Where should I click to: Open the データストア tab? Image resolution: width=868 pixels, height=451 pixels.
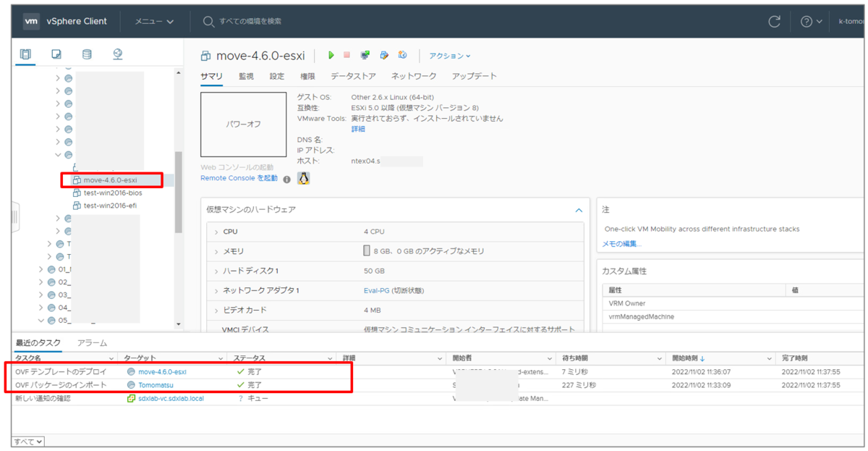pos(353,76)
